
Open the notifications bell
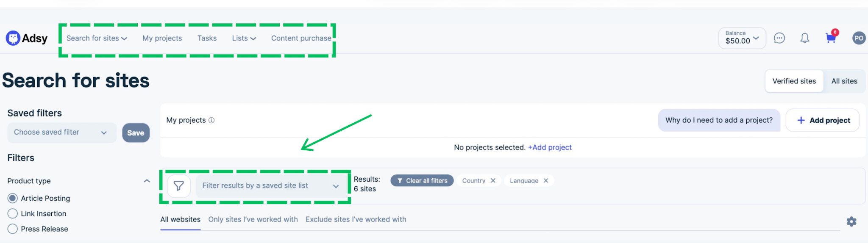804,38
